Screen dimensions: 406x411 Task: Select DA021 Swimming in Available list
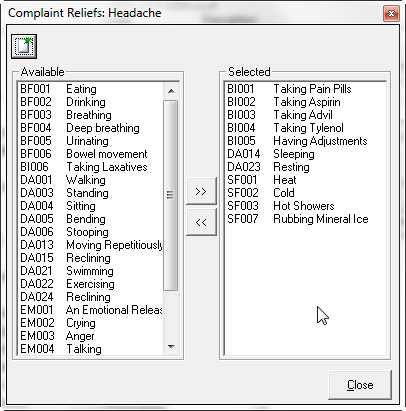click(90, 271)
